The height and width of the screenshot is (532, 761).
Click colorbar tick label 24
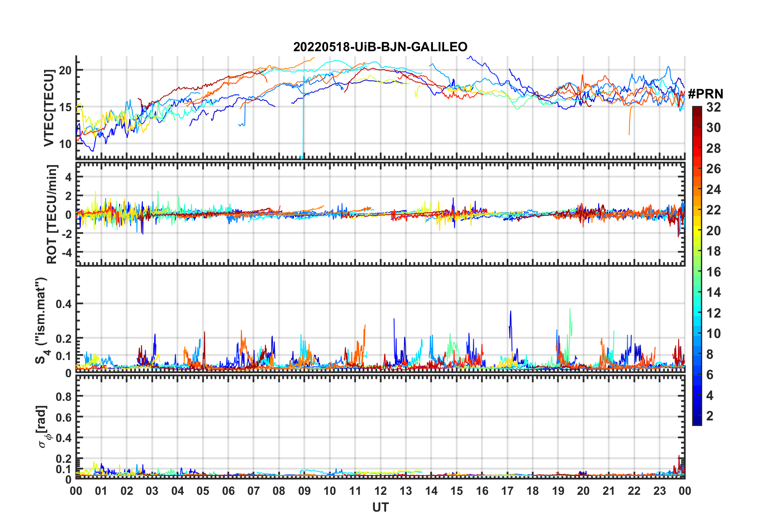713,190
